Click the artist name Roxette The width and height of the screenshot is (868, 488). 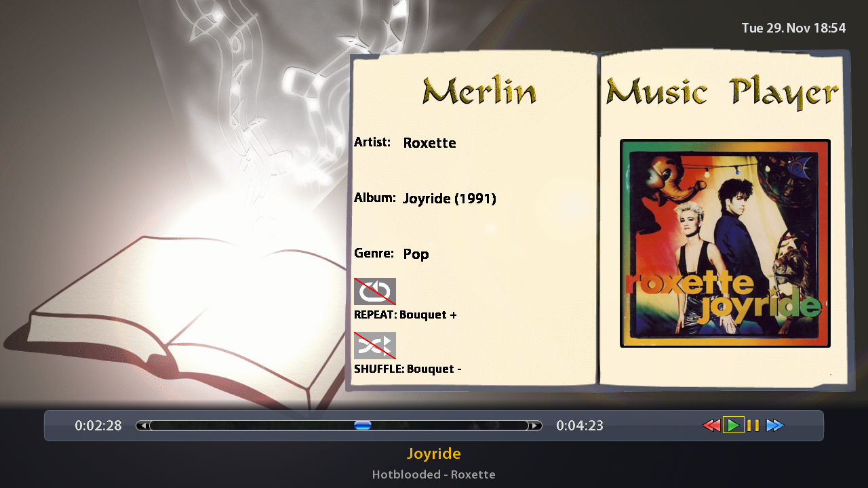point(429,143)
